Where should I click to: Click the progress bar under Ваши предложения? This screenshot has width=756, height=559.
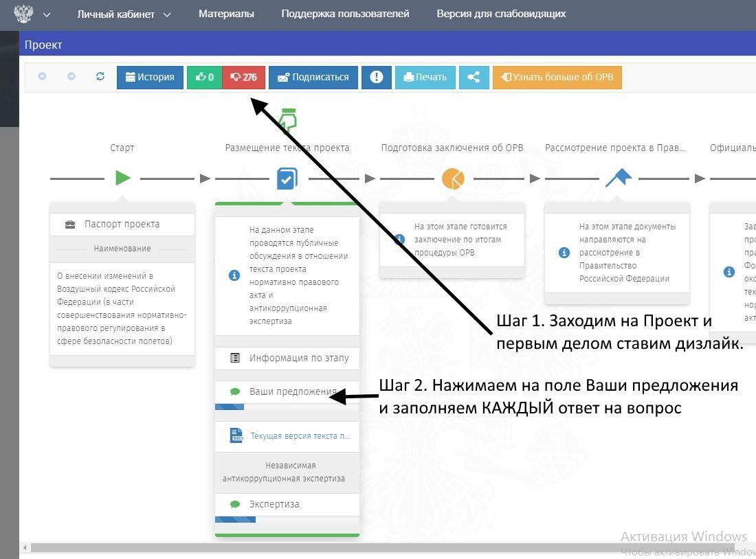pos(287,407)
